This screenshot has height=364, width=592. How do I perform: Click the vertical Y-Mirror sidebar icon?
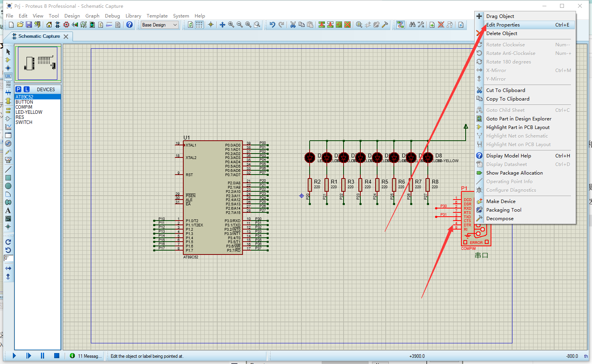(x=8, y=277)
